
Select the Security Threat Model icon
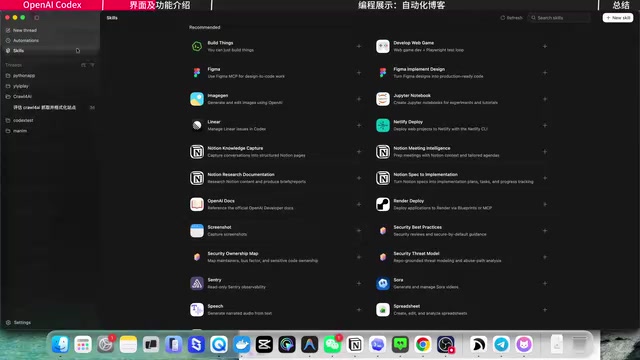pyautogui.click(x=383, y=257)
